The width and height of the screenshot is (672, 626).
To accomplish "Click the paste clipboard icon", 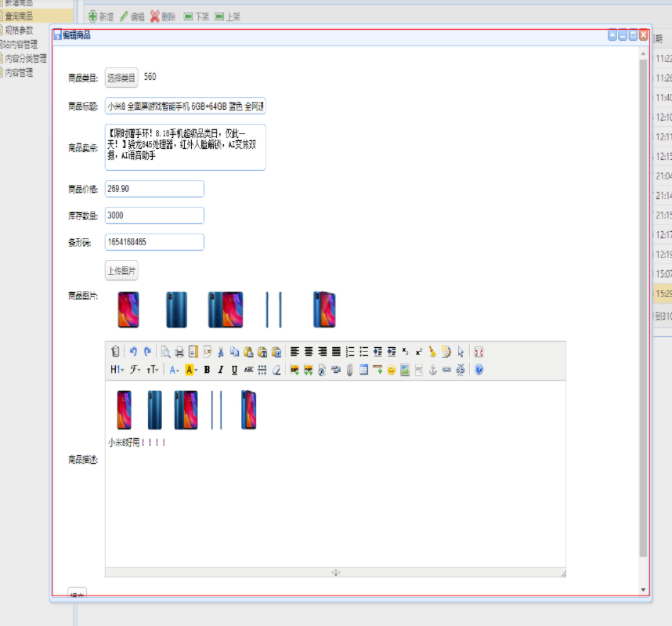I will [x=248, y=352].
